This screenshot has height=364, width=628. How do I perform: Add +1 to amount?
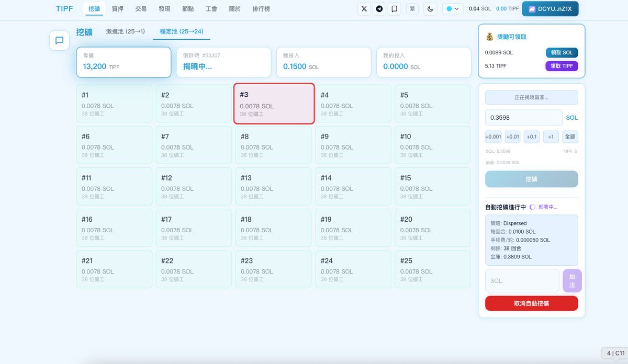coord(551,136)
